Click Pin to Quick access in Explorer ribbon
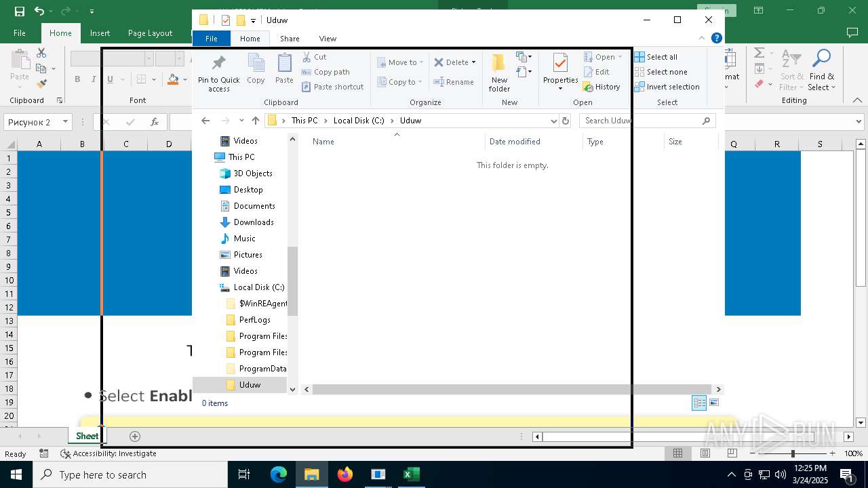Screen dimensions: 868x488 (x=218, y=73)
